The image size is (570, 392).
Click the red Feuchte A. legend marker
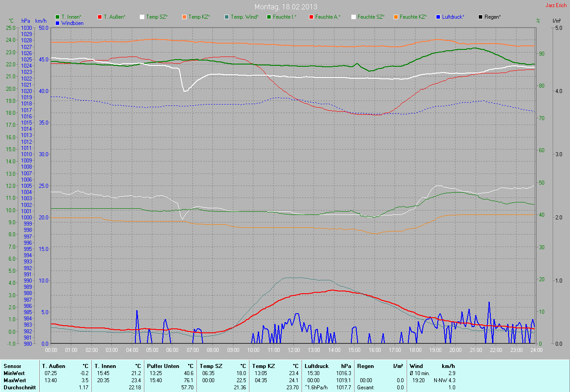point(311,17)
